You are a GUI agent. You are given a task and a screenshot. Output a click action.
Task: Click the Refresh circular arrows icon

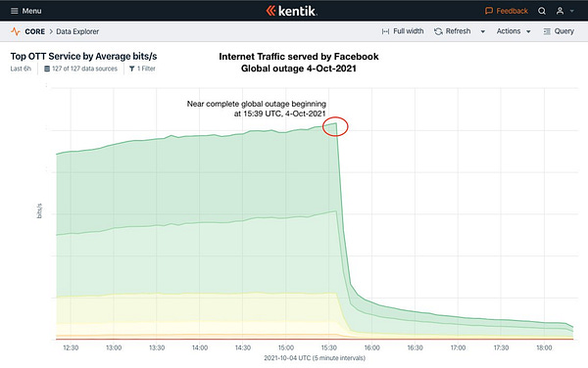coord(438,31)
